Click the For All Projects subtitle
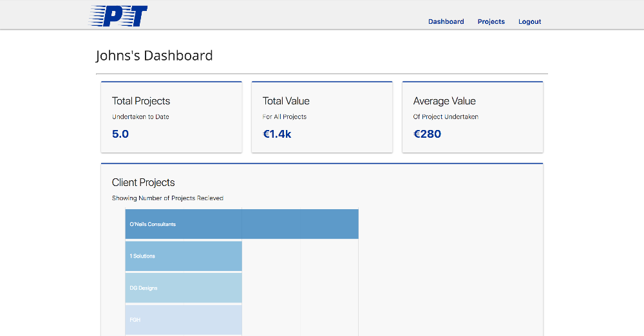 point(285,117)
